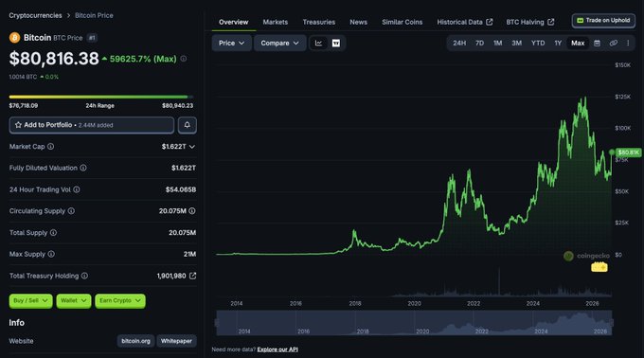This screenshot has width=644, height=358.
Task: Switch to the Treasuries tab
Action: pyautogui.click(x=319, y=22)
